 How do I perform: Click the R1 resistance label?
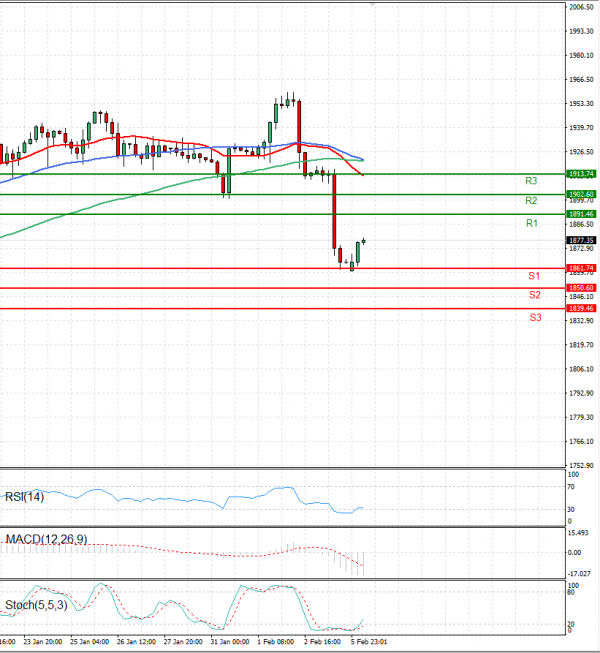pos(533,224)
